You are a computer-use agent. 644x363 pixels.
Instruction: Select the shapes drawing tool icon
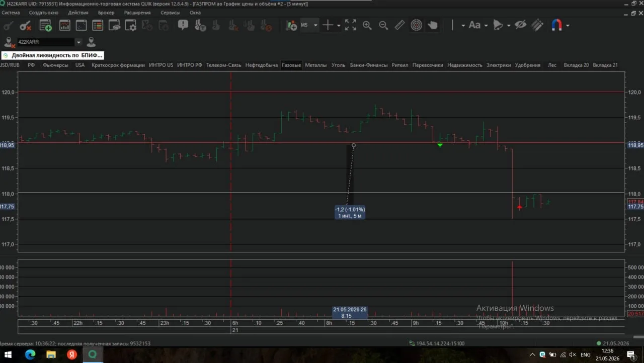[498, 25]
